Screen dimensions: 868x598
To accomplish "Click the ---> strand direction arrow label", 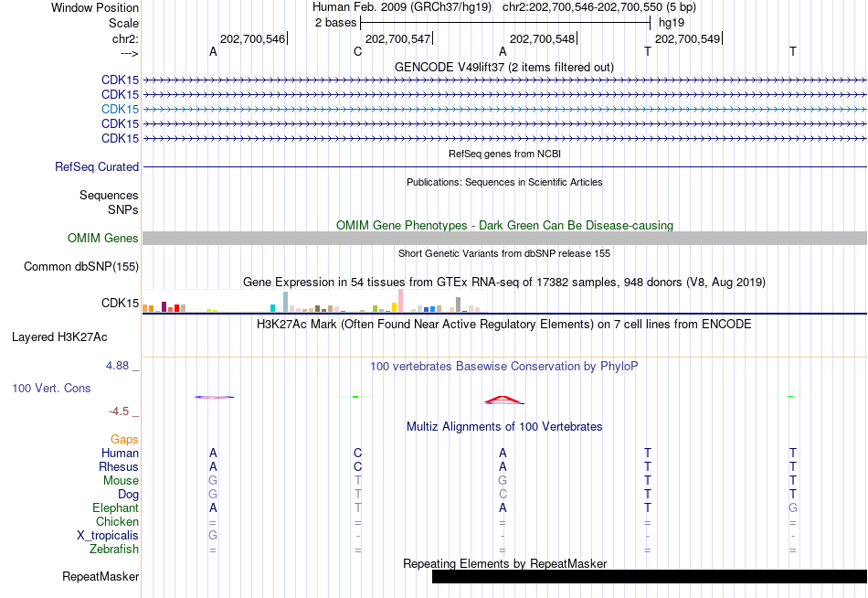I will (129, 53).
